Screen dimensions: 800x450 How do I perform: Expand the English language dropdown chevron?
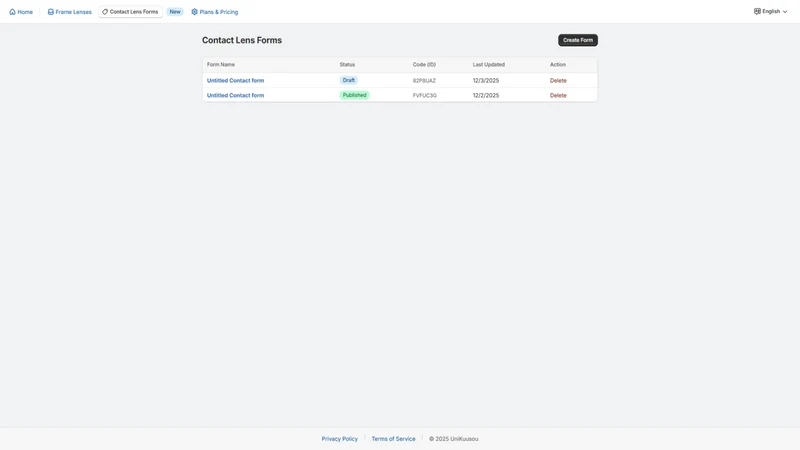[785, 12]
